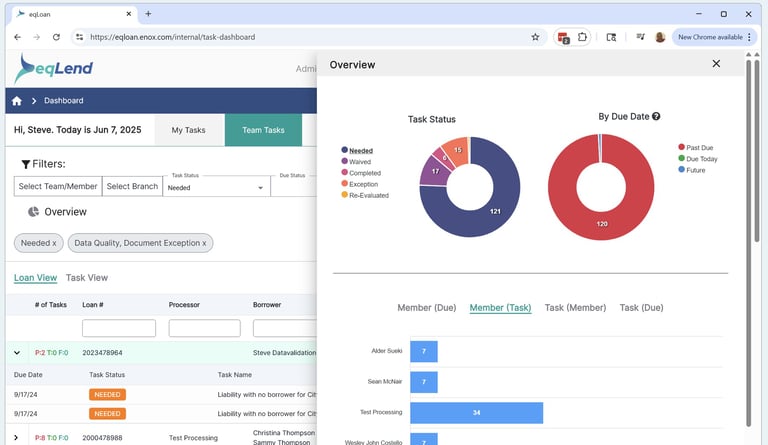The image size is (768, 445).
Task: Click the first NEEDED status badge
Action: point(107,395)
